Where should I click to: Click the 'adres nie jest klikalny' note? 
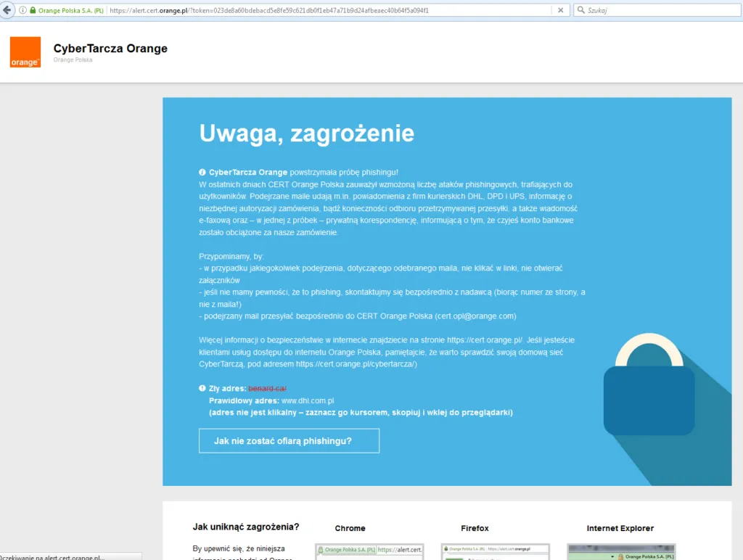pyautogui.click(x=361, y=413)
